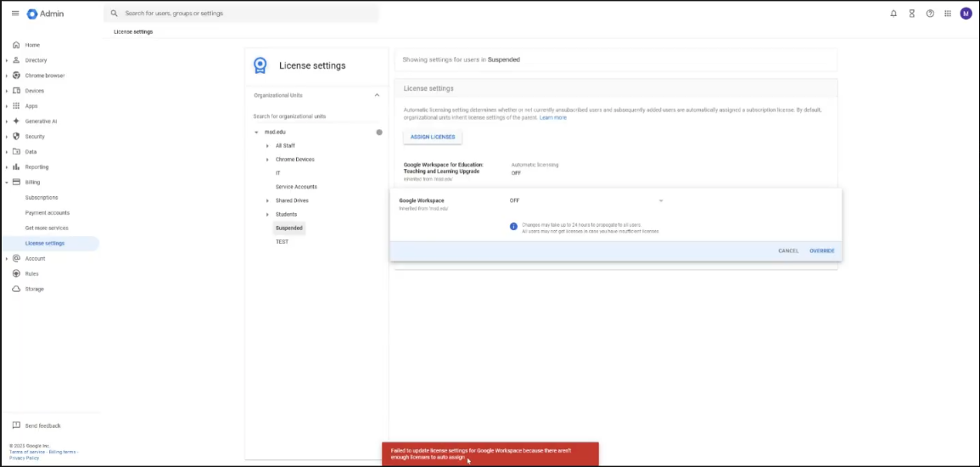980x467 pixels.
Task: Select License settings in sidebar
Action: tap(50, 243)
